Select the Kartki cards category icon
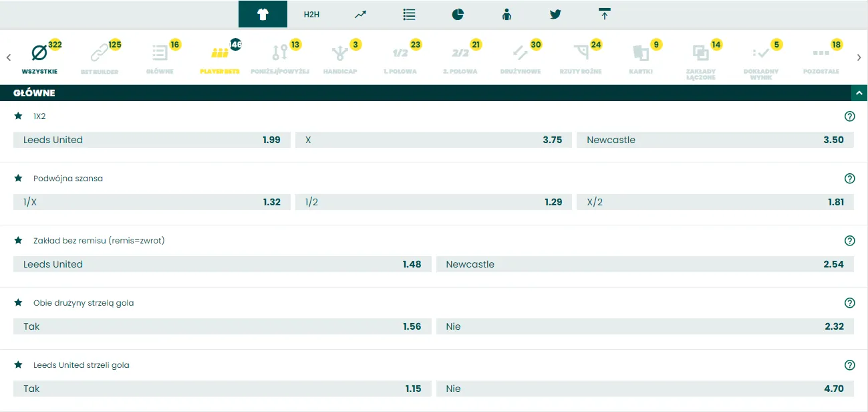This screenshot has width=868, height=412. 640,52
